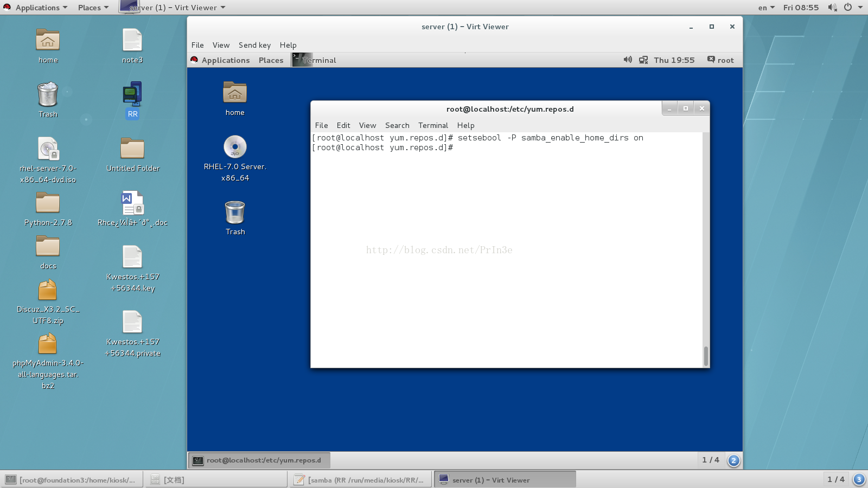Switch to root@foundation3 terminal taskbar item

point(72,479)
